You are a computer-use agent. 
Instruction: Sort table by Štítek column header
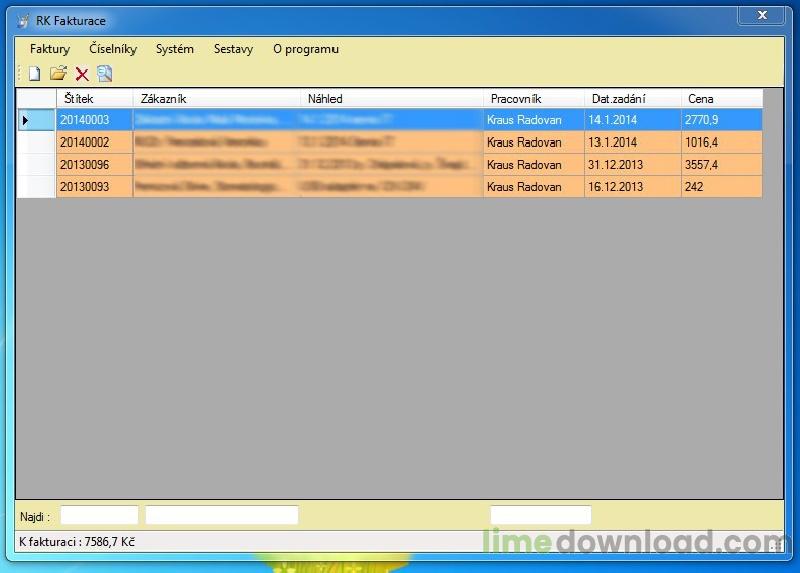(x=94, y=99)
